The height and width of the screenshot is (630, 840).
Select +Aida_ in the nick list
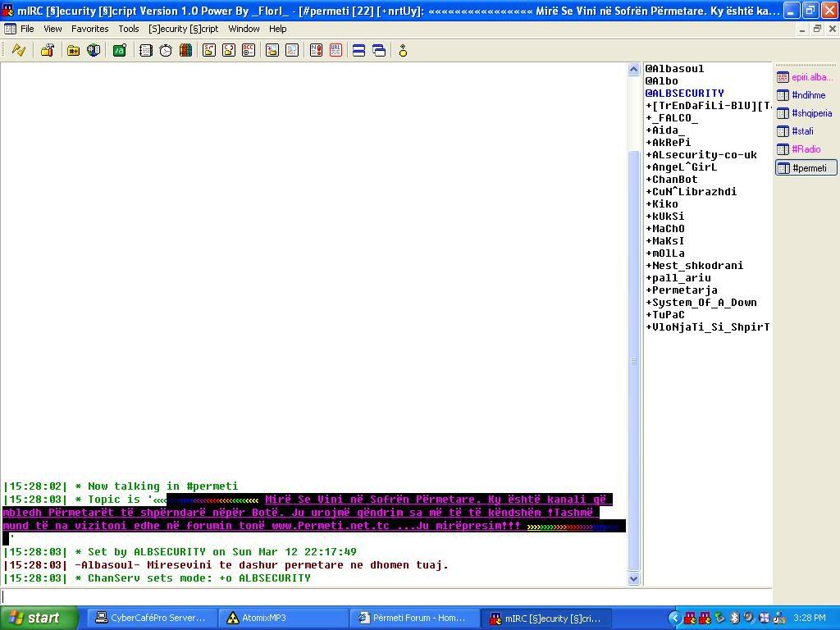(664, 130)
